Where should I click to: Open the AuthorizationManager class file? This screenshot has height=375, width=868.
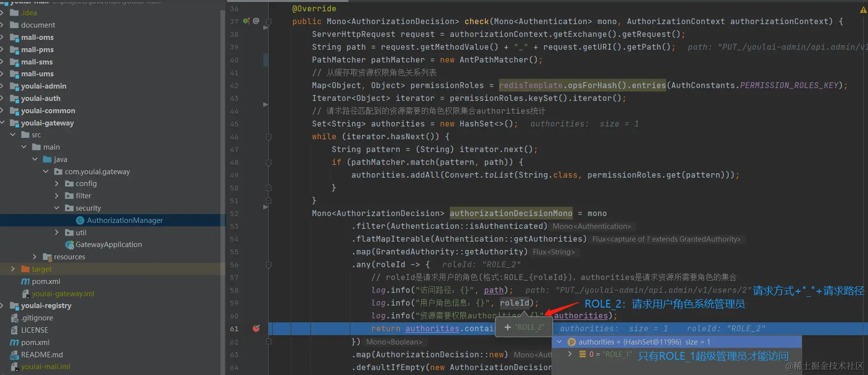coord(125,220)
